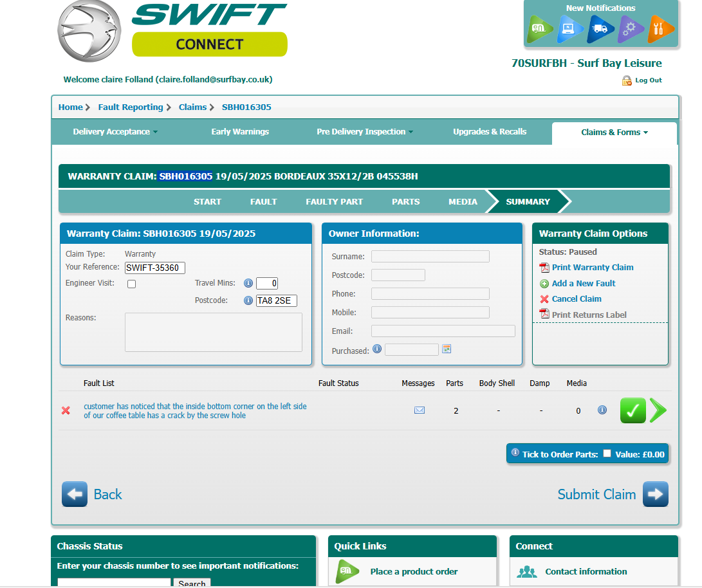This screenshot has height=588, width=702.
Task: Click the Print Returns Label link
Action: (x=589, y=315)
